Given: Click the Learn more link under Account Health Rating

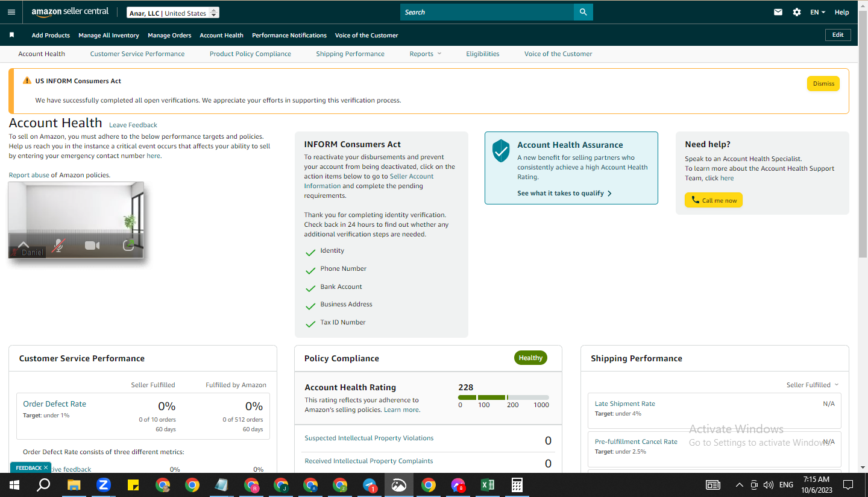Looking at the screenshot, I should (x=401, y=410).
